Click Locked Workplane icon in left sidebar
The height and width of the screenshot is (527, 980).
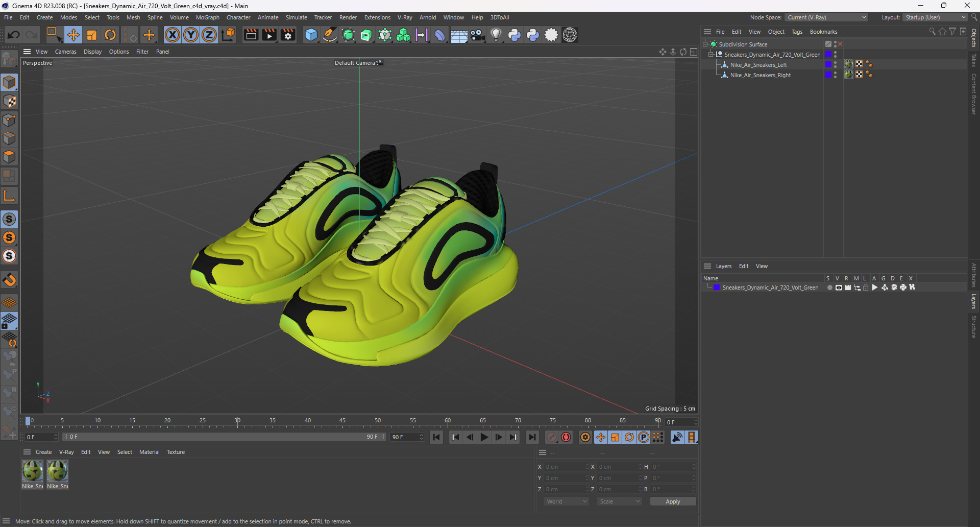click(9, 321)
